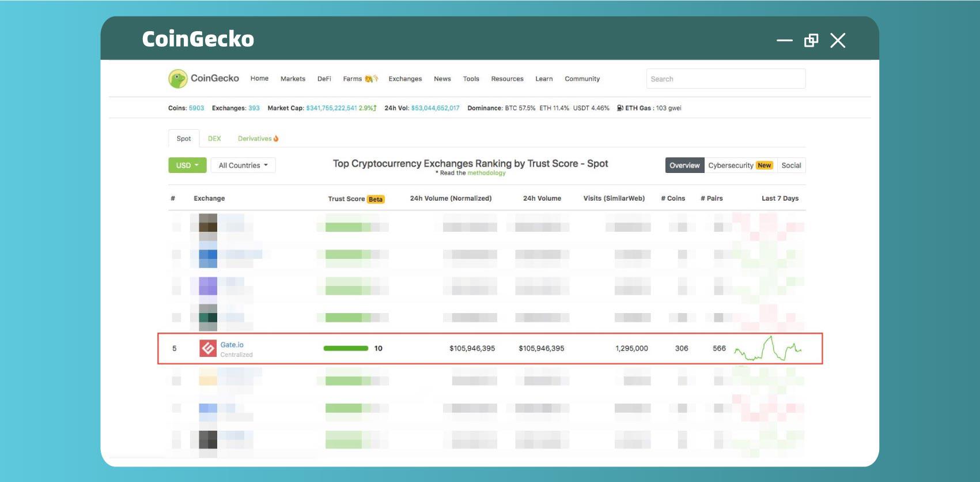Sort by 24h Volume (Normalized) header
Viewport: 980px width, 482px height.
pyautogui.click(x=451, y=198)
